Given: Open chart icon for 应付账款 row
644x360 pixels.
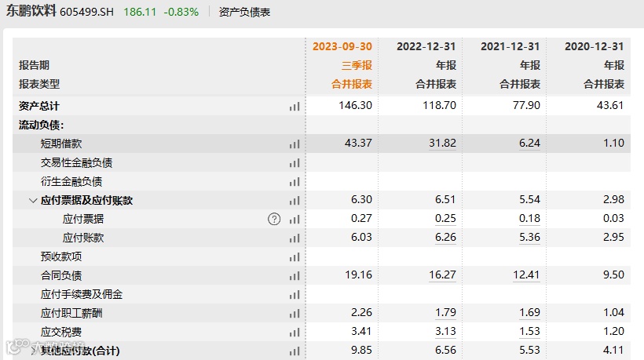Looking at the screenshot, I should [x=295, y=238].
